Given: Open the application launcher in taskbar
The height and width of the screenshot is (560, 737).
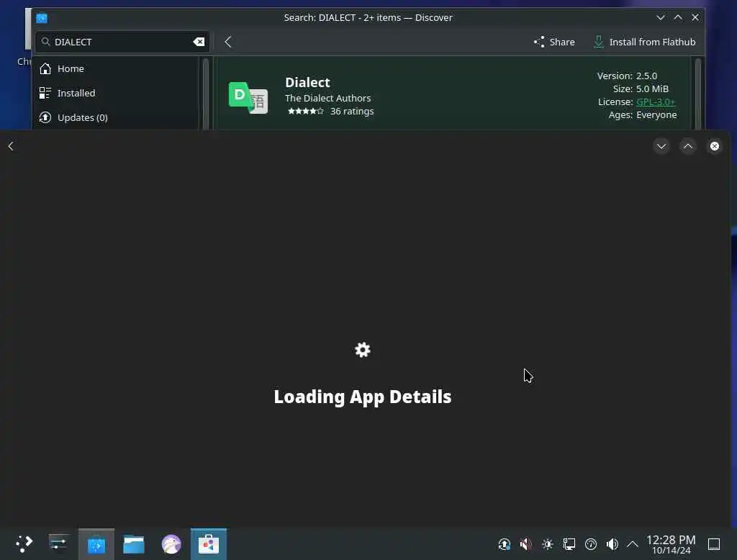Looking at the screenshot, I should pos(24,544).
